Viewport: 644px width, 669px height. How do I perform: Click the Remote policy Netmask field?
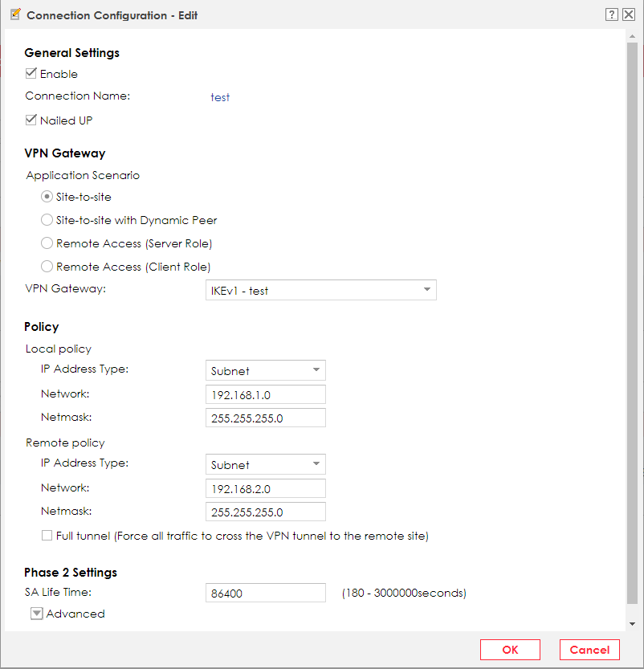coord(265,512)
